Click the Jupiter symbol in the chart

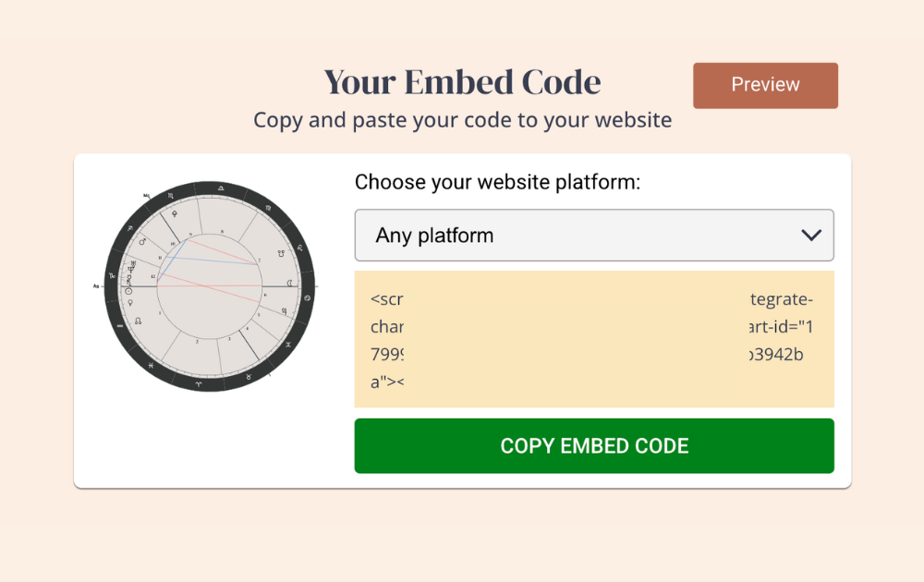285,311
